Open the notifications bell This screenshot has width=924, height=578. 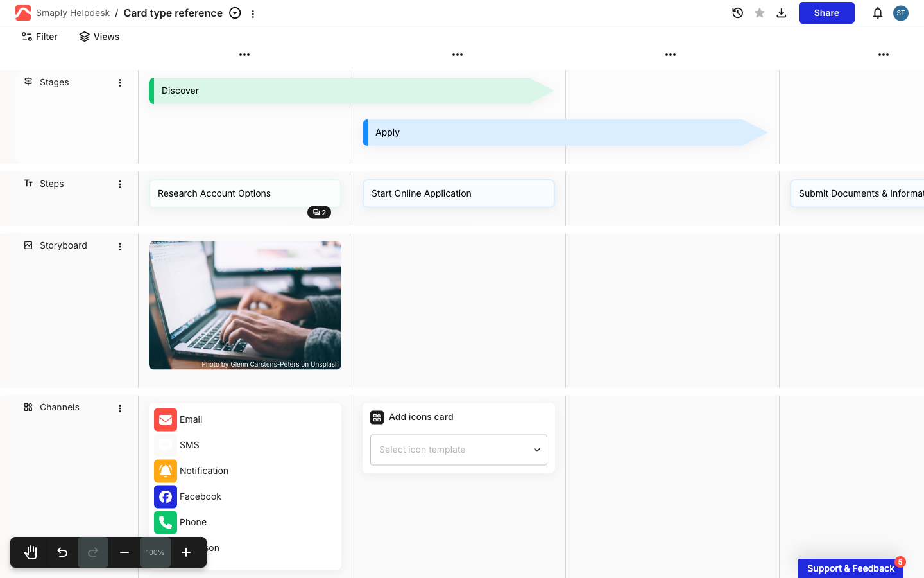click(x=878, y=13)
